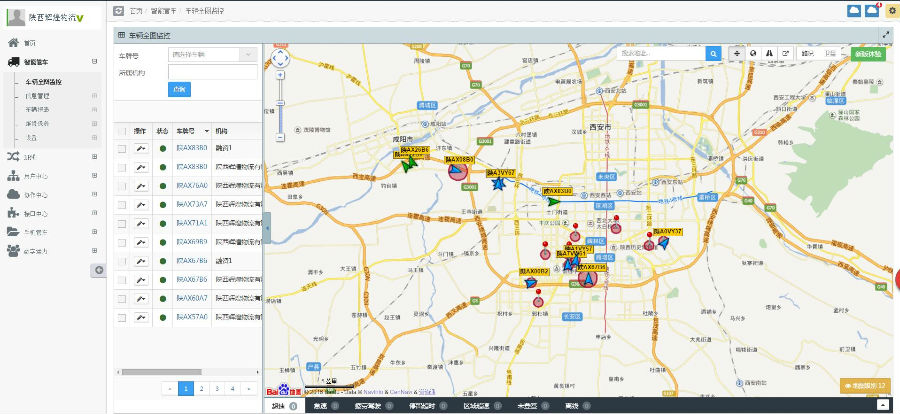
Task: Click the wrench icon for 陕AX73A7
Action: coord(141,205)
